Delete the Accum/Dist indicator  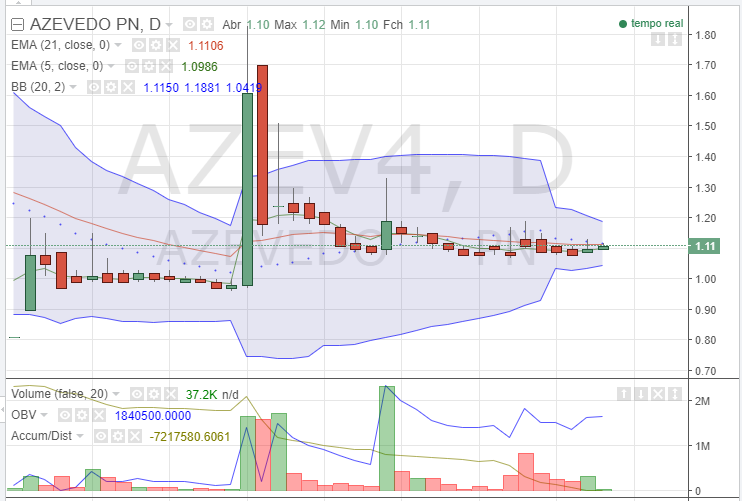135,436
